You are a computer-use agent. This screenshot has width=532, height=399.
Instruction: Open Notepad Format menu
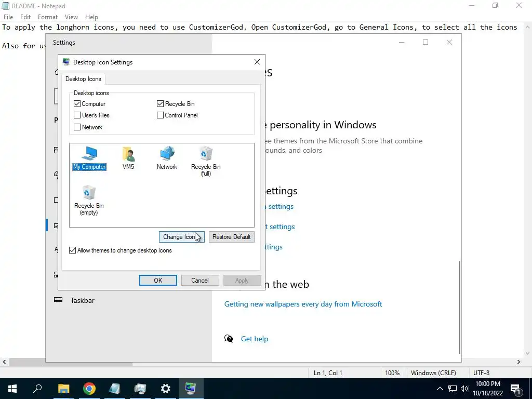point(47,17)
